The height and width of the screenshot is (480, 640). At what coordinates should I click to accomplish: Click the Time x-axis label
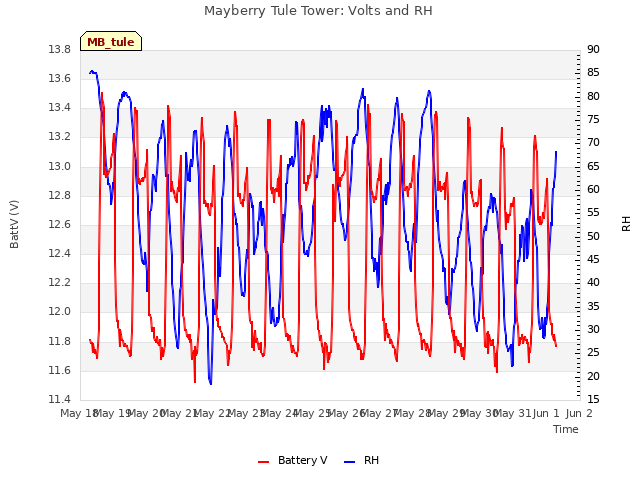pos(566,429)
